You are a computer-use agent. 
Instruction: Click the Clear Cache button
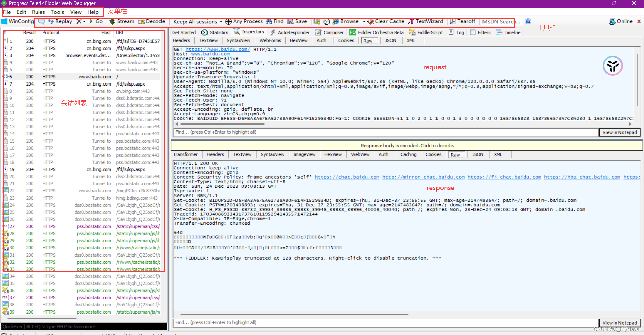(x=386, y=21)
